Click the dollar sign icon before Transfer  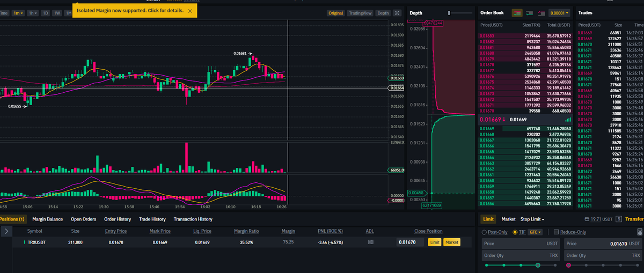pos(619,219)
